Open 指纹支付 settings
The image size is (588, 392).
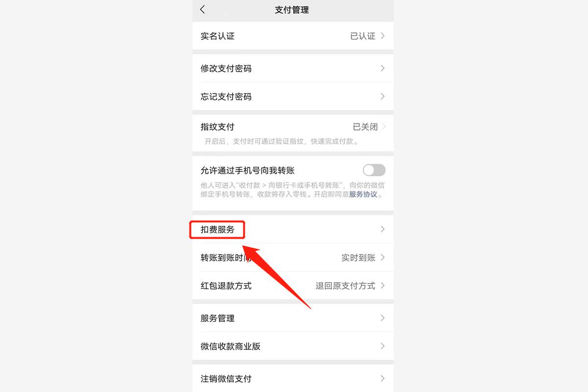pos(293,133)
